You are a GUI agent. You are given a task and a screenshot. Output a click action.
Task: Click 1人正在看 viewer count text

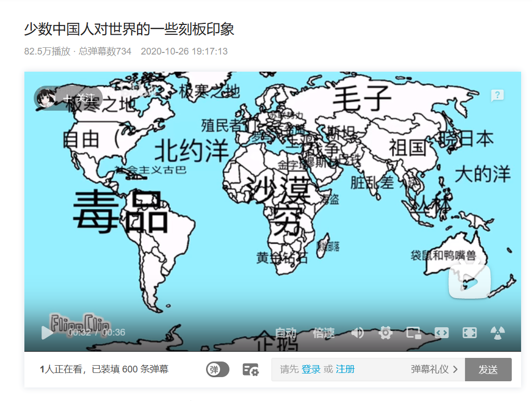click(x=61, y=369)
